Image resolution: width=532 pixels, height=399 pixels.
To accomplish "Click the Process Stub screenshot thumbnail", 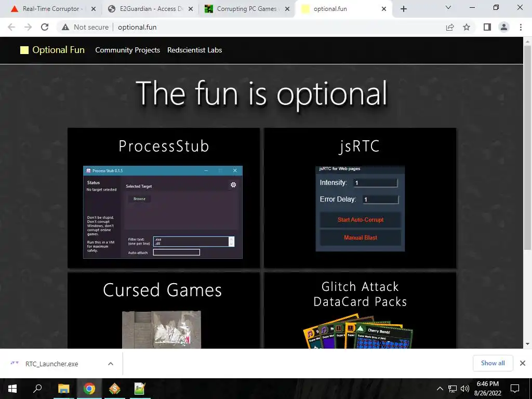I will coord(163,212).
